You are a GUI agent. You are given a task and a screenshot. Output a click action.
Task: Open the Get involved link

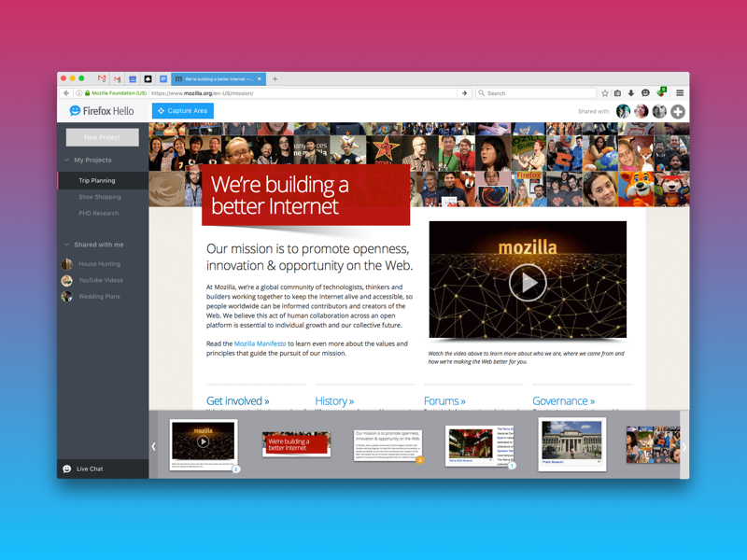click(x=238, y=401)
